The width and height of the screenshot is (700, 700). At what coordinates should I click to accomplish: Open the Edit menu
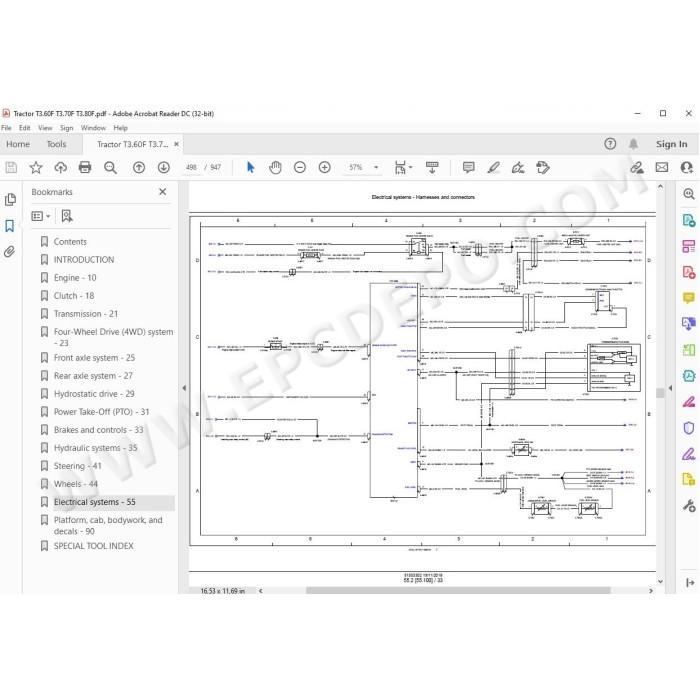pos(25,128)
